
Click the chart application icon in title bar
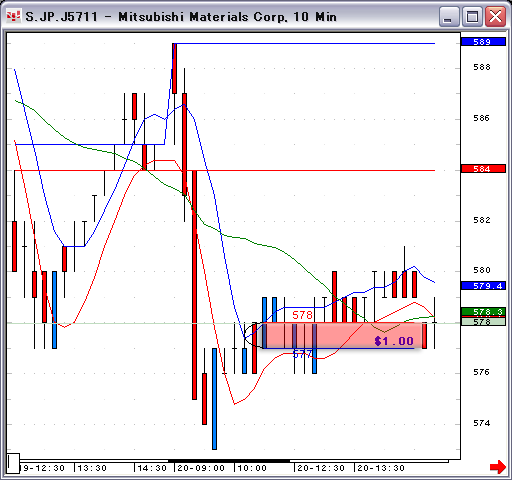coord(14,16)
